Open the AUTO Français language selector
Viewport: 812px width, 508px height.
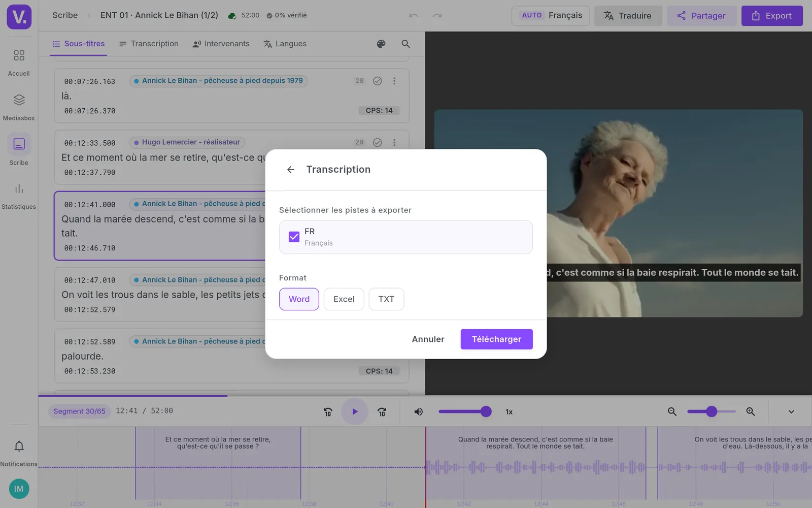click(x=551, y=16)
